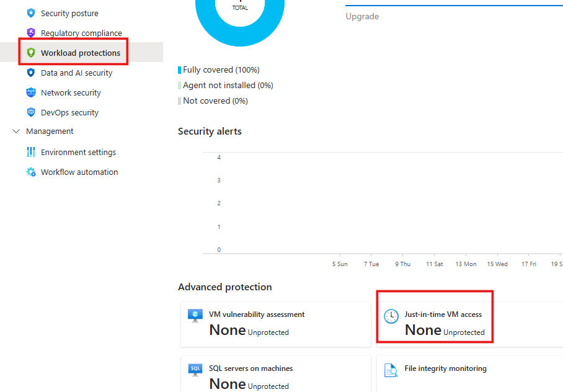This screenshot has width=563, height=392.
Task: Click the Data and AI security icon
Action: [31, 73]
